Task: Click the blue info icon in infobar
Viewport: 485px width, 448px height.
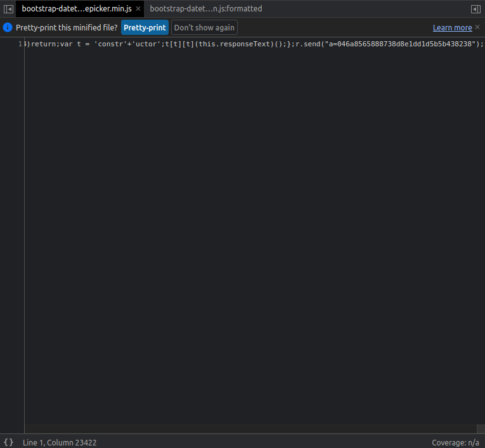Action: (x=8, y=28)
